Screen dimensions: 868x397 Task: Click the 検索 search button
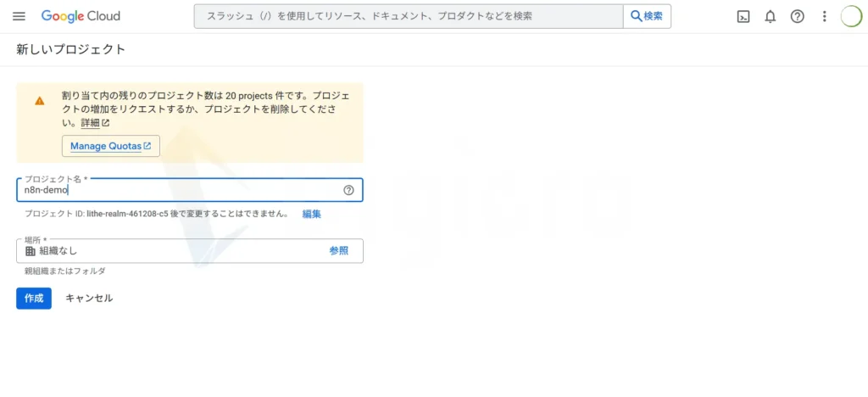tap(647, 17)
